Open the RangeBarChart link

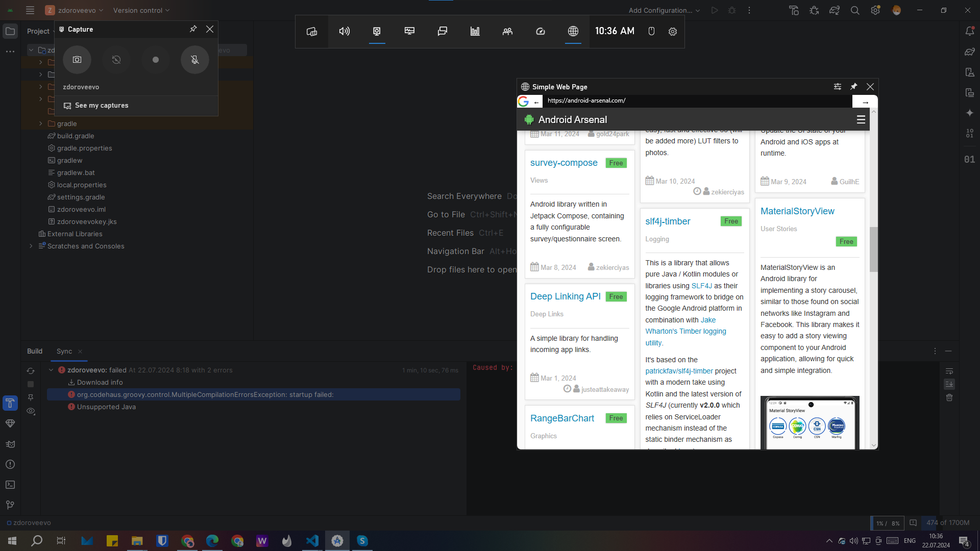coord(562,418)
